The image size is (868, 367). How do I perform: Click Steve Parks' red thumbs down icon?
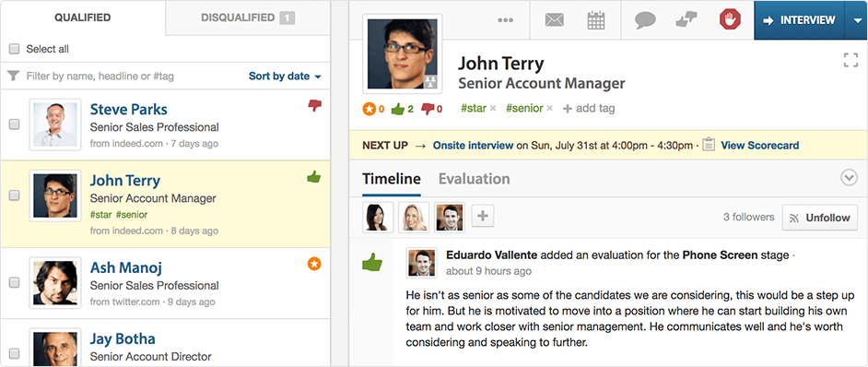pos(314,105)
